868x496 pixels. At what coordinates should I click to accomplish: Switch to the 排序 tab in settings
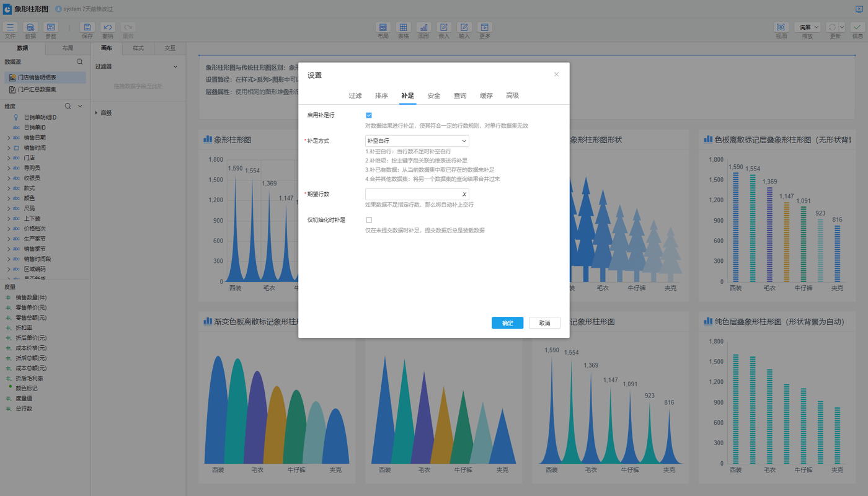(381, 95)
